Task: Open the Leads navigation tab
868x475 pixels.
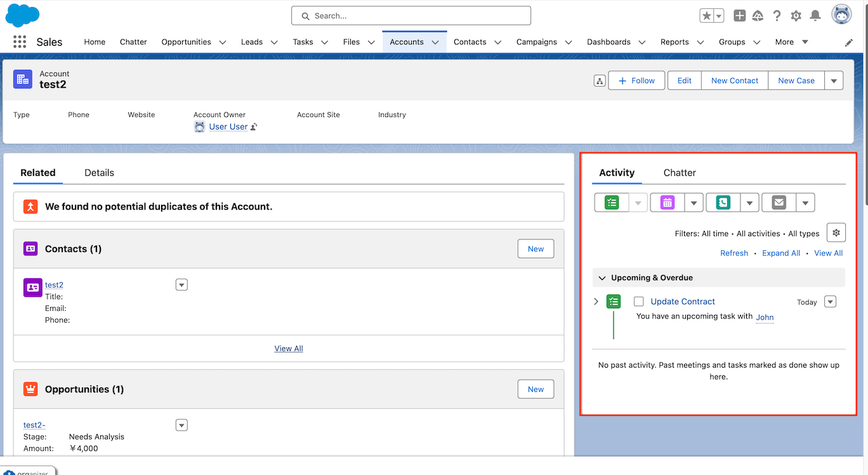Action: click(252, 42)
